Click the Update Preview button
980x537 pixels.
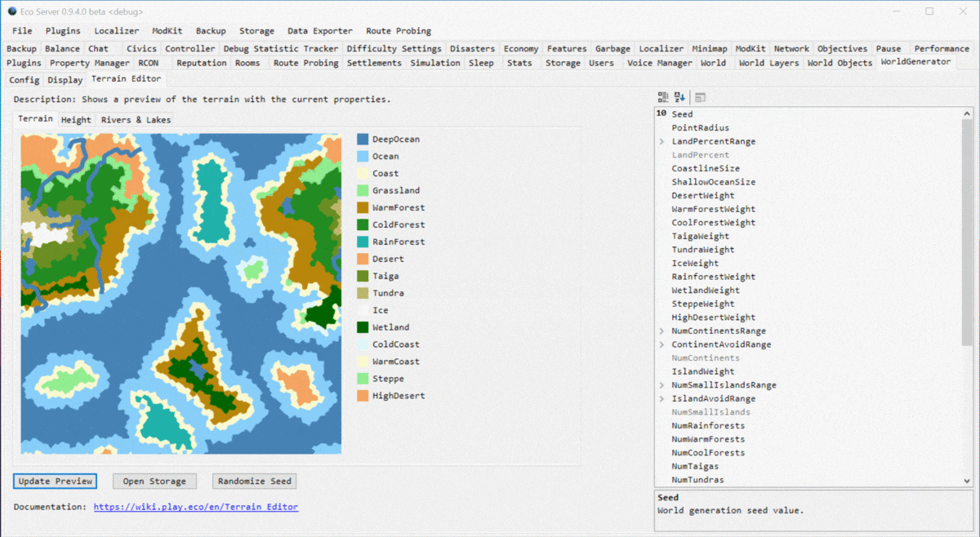[x=56, y=482]
